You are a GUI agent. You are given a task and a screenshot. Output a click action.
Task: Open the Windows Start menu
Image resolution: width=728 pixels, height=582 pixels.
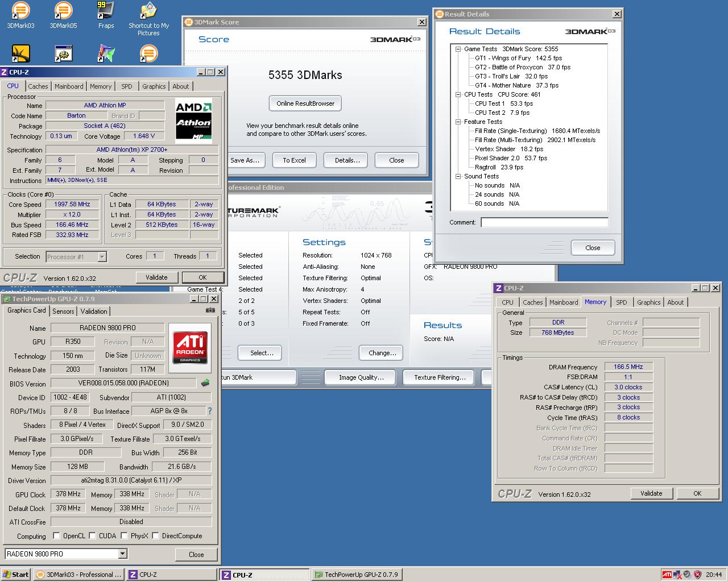tap(16, 575)
